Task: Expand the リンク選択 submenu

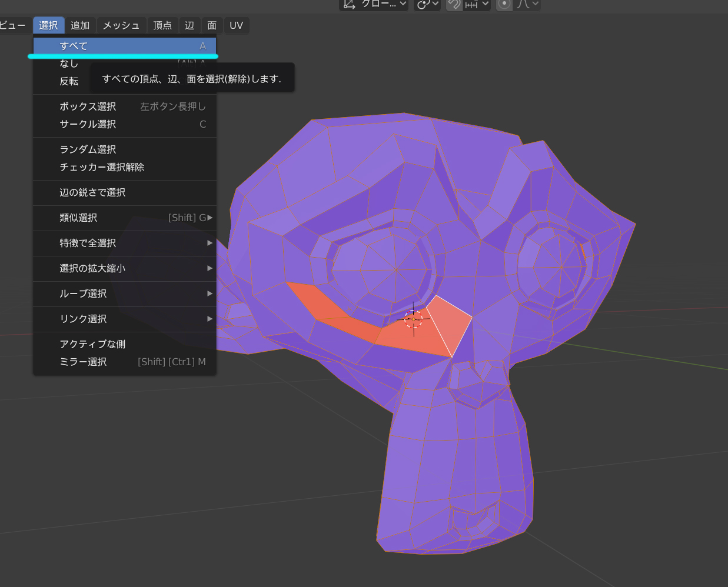Action: [x=125, y=319]
